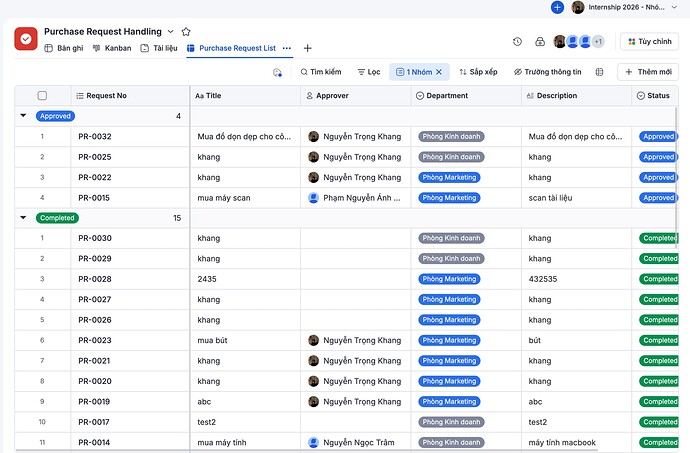Click the +1 additional members badge
The image size is (690, 453).
click(598, 41)
